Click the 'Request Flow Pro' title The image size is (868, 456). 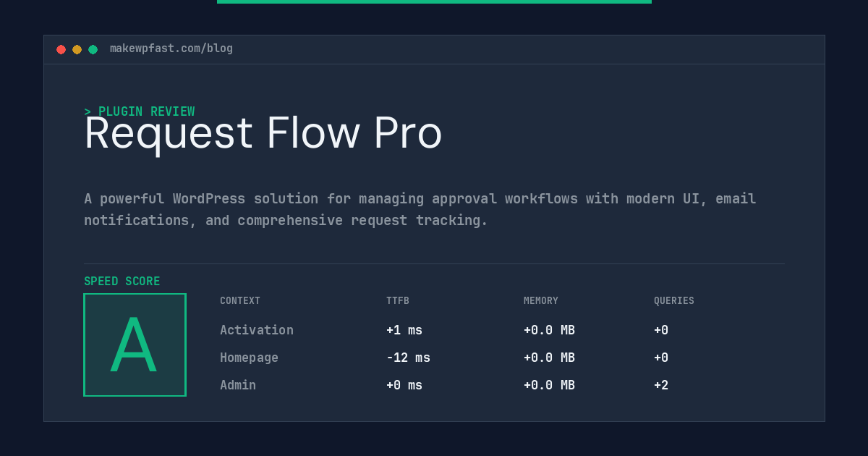click(x=263, y=133)
